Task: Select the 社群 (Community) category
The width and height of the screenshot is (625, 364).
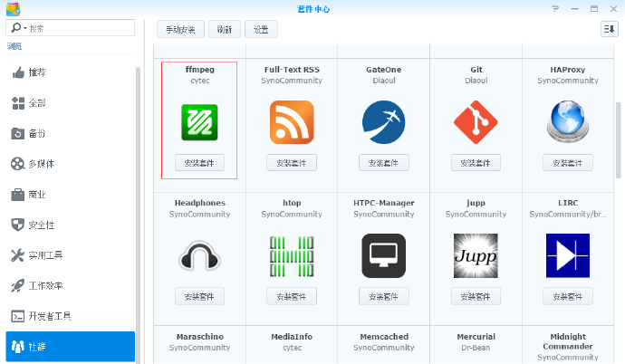Action: [x=71, y=347]
